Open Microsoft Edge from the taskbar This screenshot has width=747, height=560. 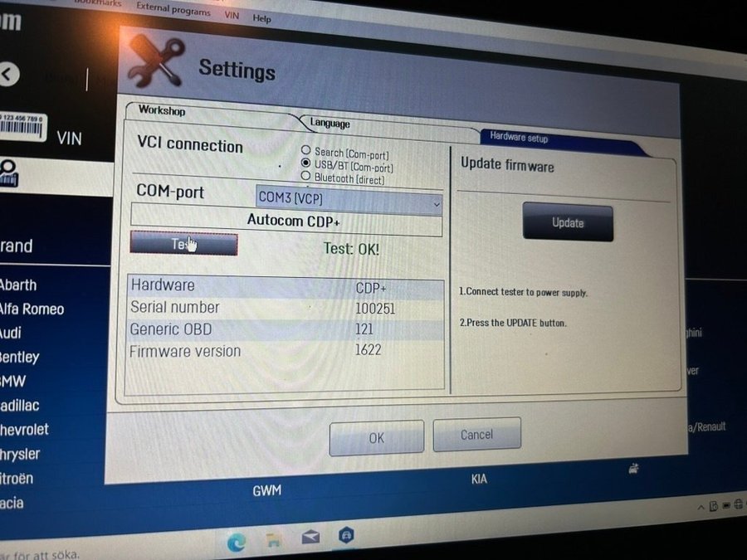click(238, 541)
